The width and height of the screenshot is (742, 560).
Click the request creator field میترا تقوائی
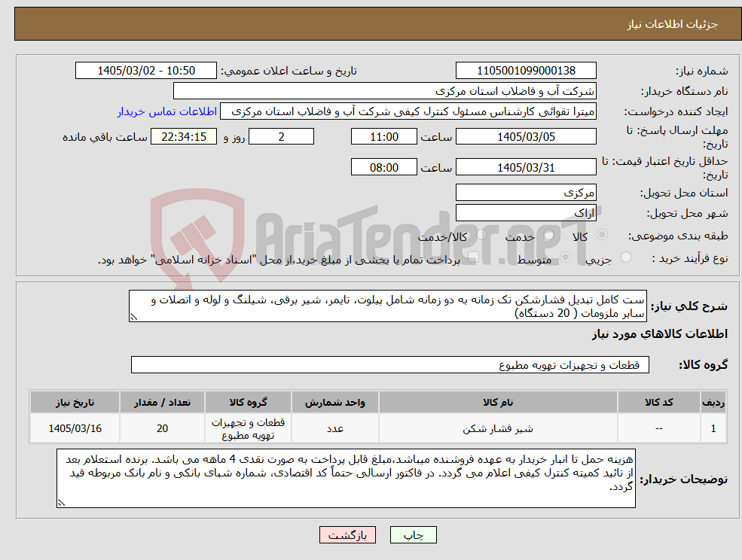point(408,111)
